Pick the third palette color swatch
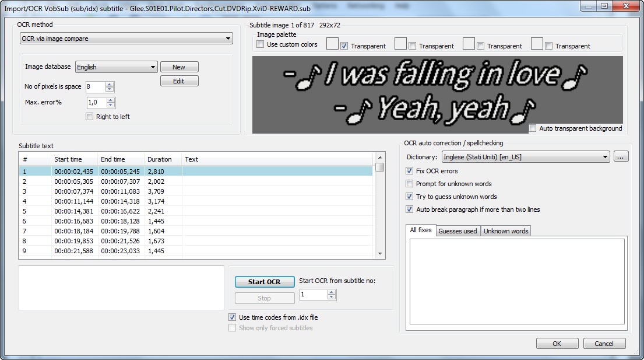The image size is (644, 360). 469,44
